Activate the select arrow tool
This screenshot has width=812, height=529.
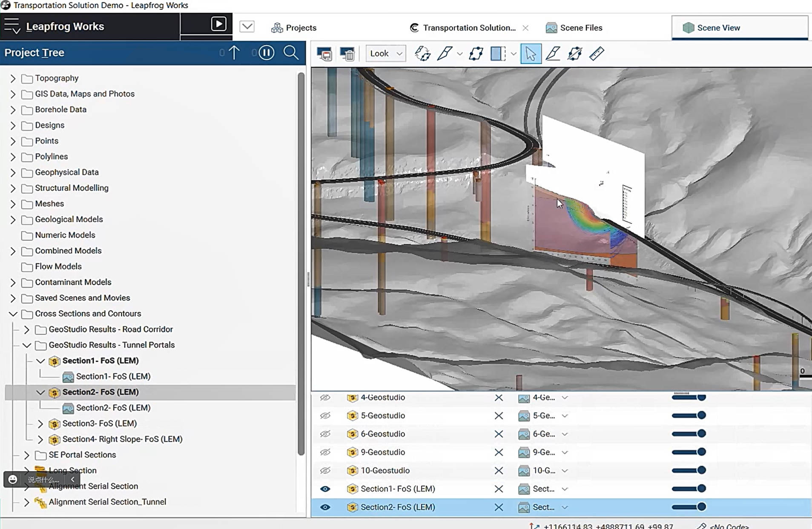point(531,54)
